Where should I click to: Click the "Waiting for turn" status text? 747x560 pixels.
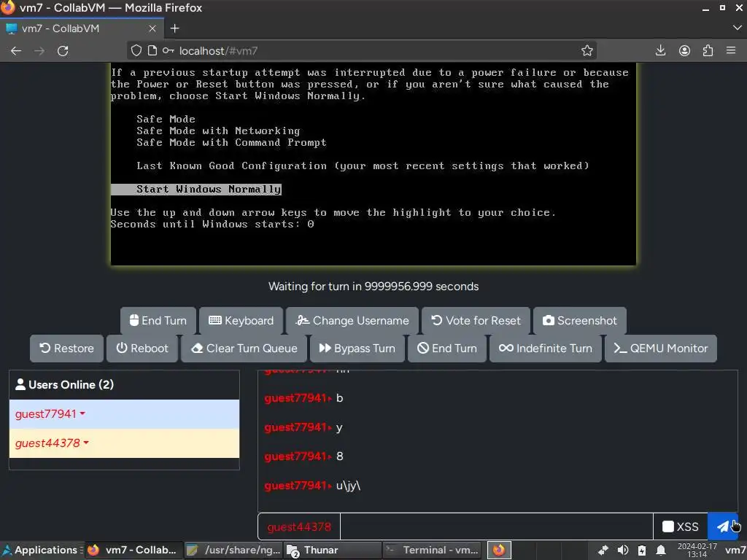tap(373, 286)
